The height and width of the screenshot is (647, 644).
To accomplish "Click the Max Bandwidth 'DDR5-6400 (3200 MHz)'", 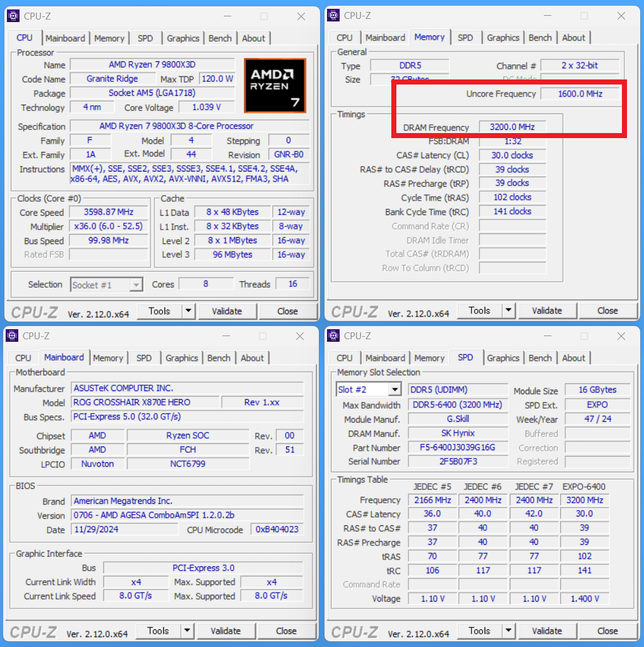I will [457, 405].
